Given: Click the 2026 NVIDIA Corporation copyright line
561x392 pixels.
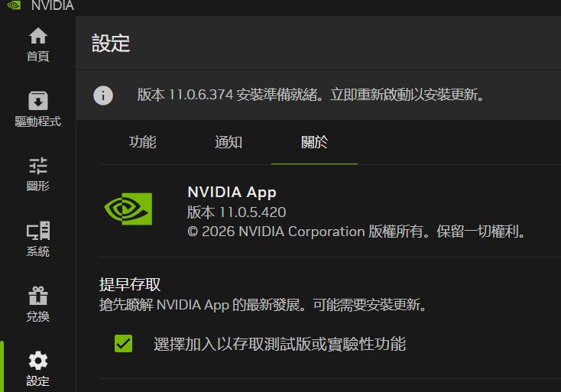Looking at the screenshot, I should (357, 231).
